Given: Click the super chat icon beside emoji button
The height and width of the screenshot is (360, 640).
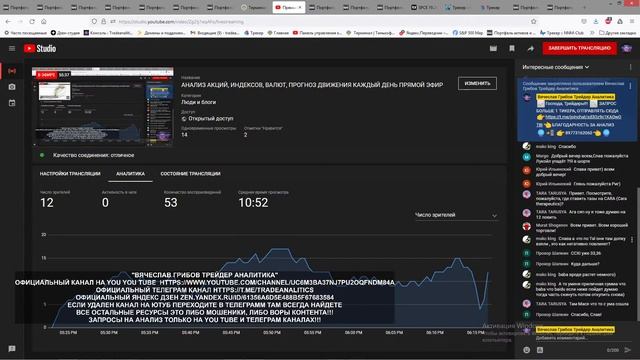Looking at the screenshot, I should pos(540,350).
